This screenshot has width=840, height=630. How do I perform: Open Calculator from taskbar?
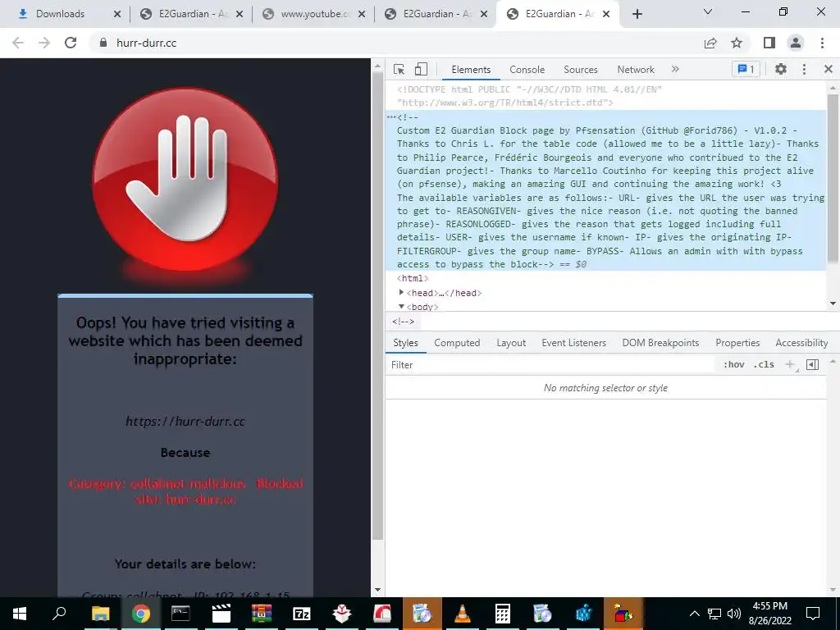503,614
